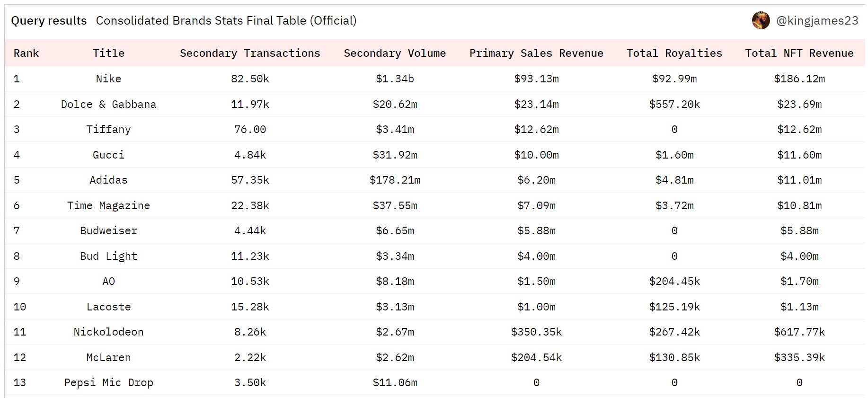This screenshot has width=868, height=398.
Task: Click Time Magazine's total royalties $3.72m
Action: [x=674, y=205]
